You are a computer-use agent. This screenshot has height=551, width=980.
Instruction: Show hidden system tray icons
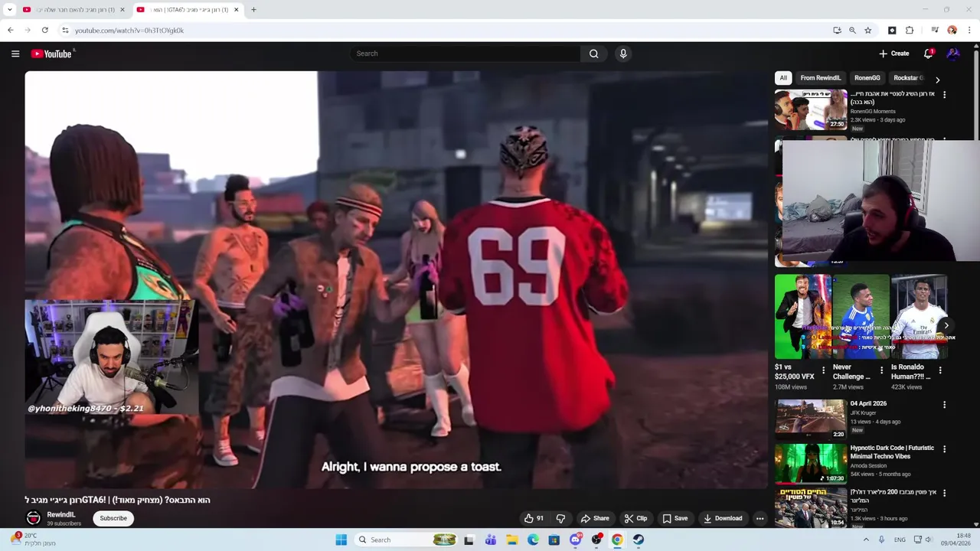(867, 540)
